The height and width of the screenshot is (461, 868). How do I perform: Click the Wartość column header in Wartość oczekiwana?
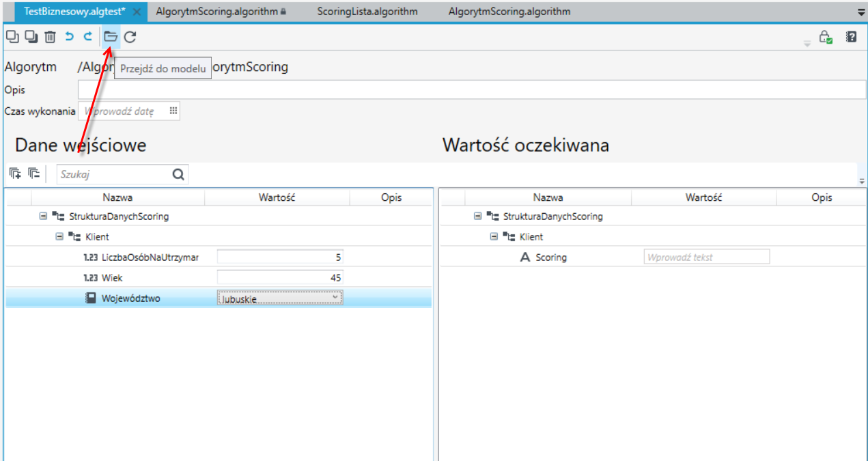click(704, 197)
